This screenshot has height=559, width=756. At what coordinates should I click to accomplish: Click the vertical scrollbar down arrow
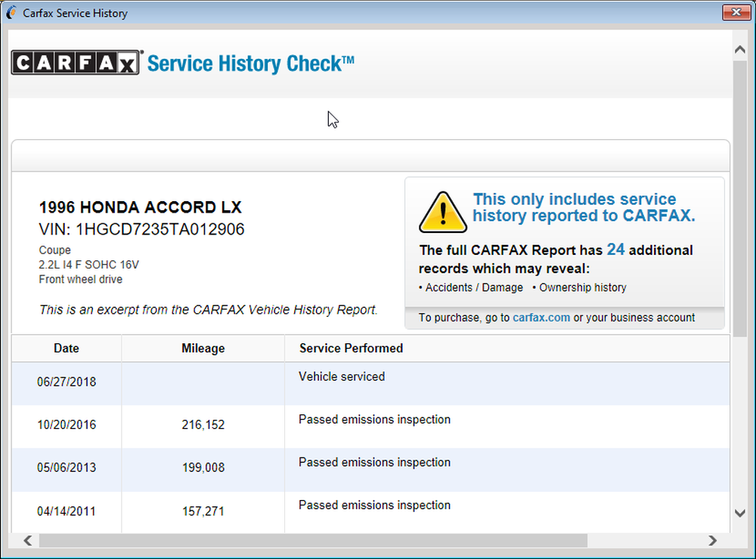[740, 513]
